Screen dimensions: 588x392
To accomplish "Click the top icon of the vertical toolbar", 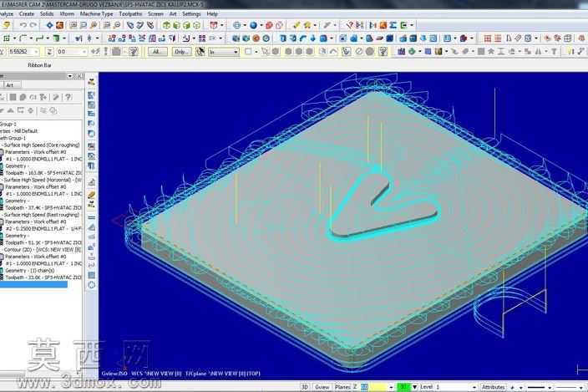I will 92,80.
